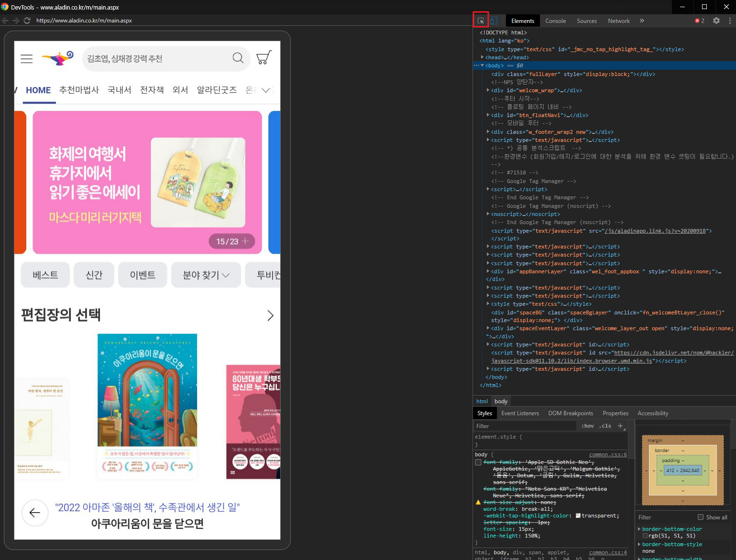Open common.css:6 source link
736x560 pixels.
(608, 454)
